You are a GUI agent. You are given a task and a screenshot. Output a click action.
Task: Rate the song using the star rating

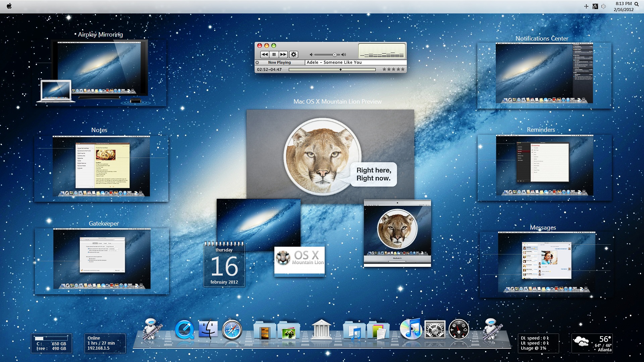pyautogui.click(x=393, y=69)
